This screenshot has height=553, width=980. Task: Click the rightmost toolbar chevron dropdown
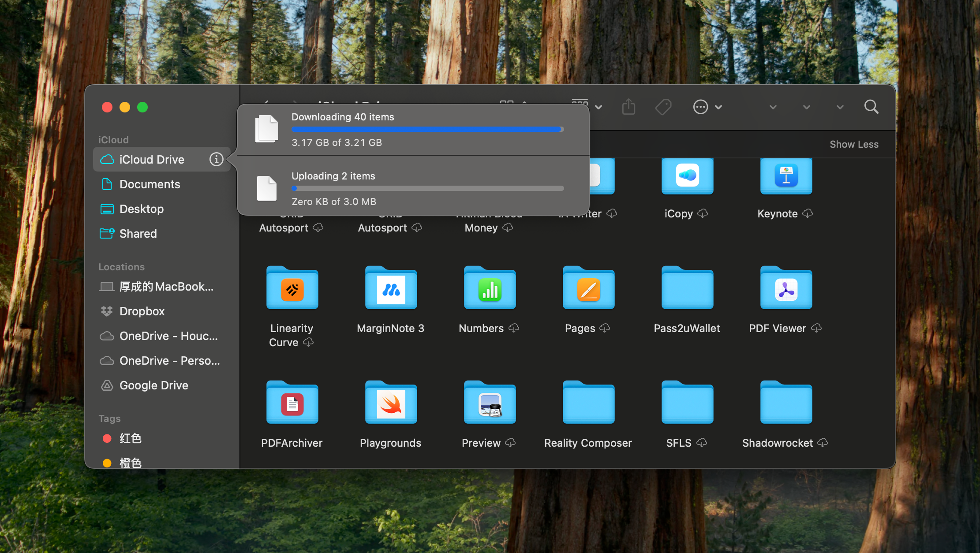(x=840, y=107)
